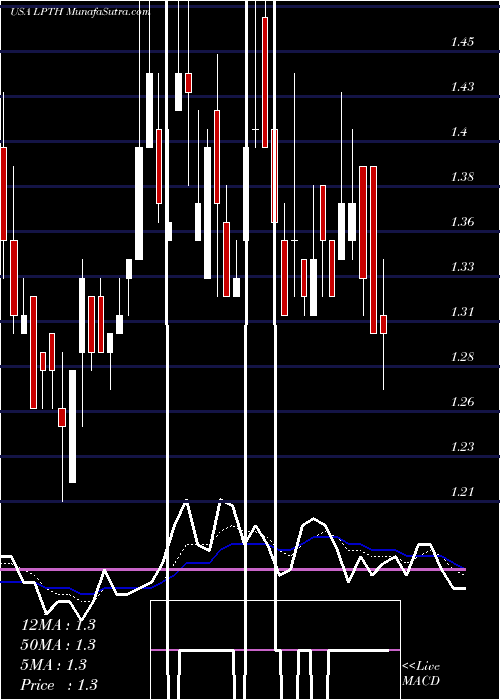500x700 pixels.
Task: Click the 1.23 price axis label
Action: point(462,447)
